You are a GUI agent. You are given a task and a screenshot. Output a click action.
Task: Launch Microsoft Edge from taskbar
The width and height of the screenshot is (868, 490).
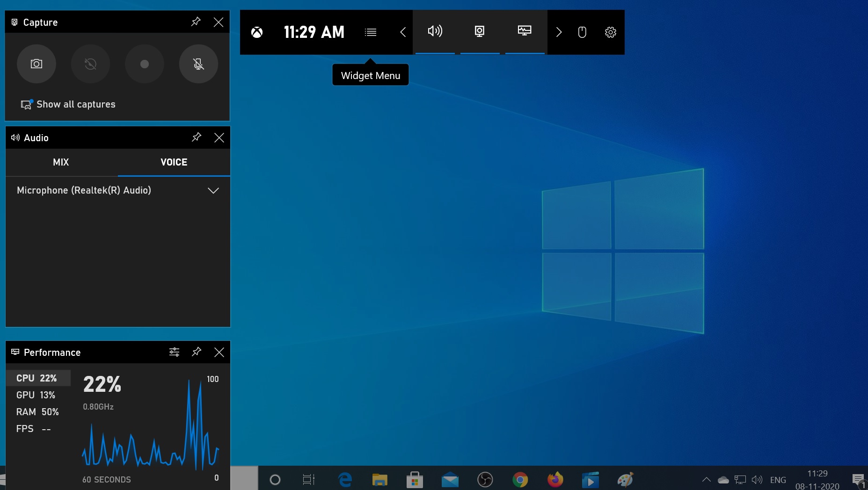click(x=345, y=479)
